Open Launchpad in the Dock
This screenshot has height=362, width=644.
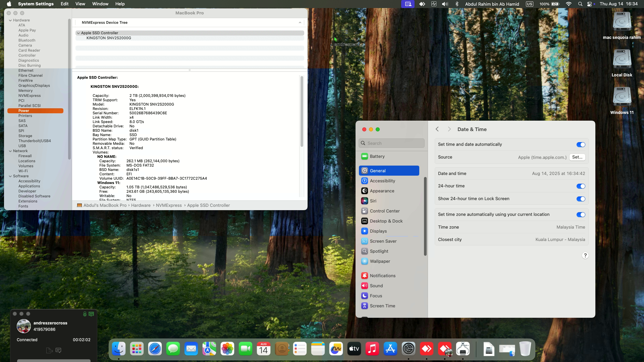coord(137,349)
